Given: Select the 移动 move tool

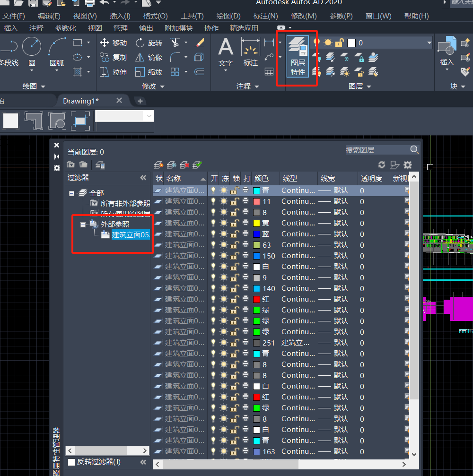Looking at the screenshot, I should (114, 43).
